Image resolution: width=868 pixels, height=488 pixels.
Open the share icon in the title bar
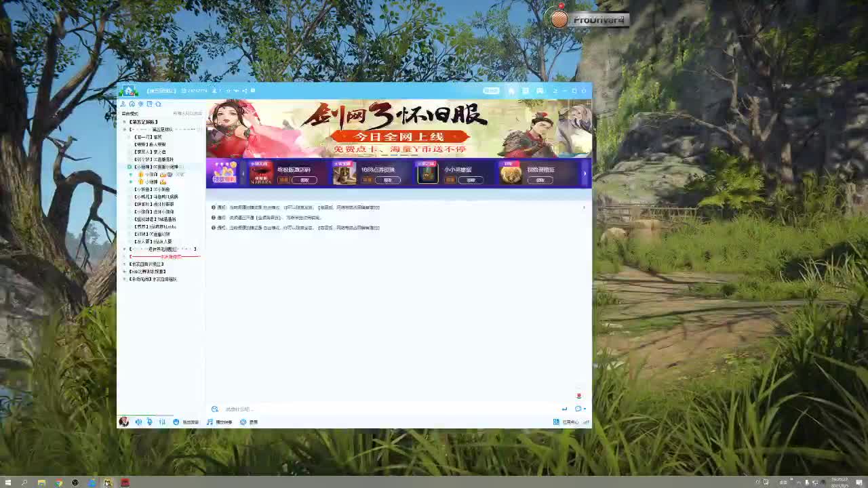(x=245, y=91)
